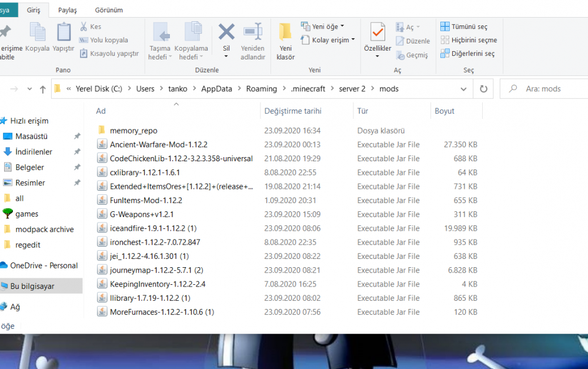Select İndirilenler in the navigation pane

[x=34, y=152]
